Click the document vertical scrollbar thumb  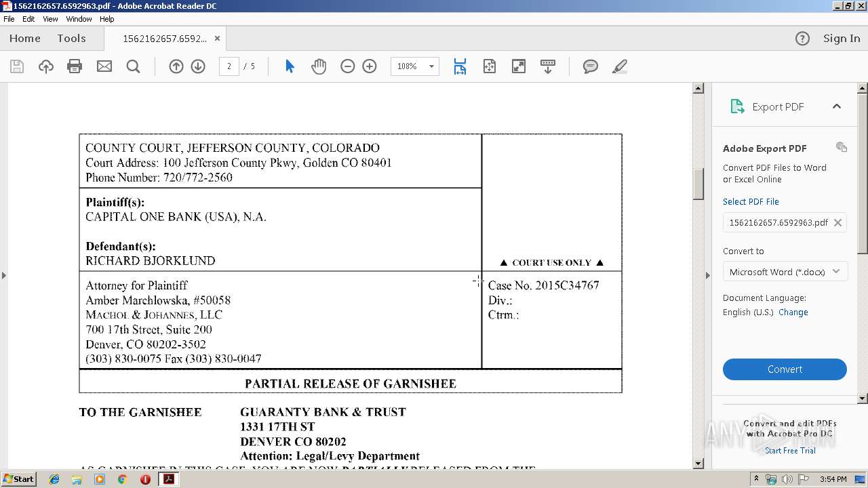click(x=698, y=184)
